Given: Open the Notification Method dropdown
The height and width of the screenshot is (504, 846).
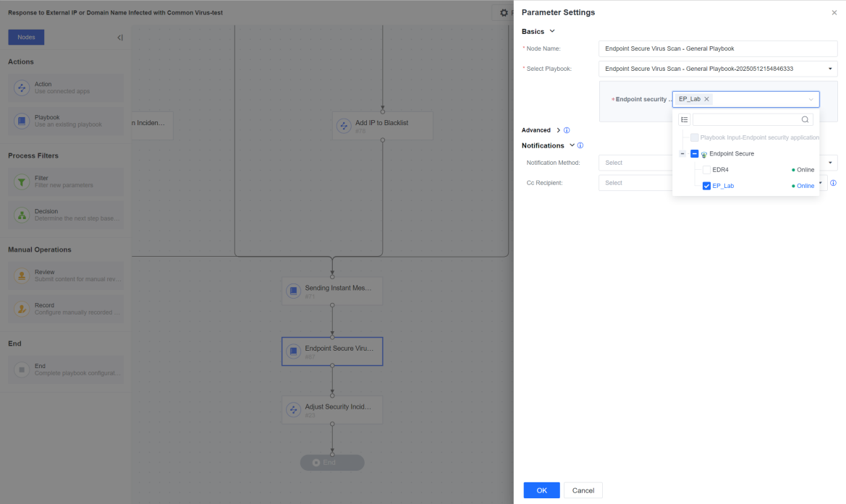Looking at the screenshot, I should click(x=830, y=163).
